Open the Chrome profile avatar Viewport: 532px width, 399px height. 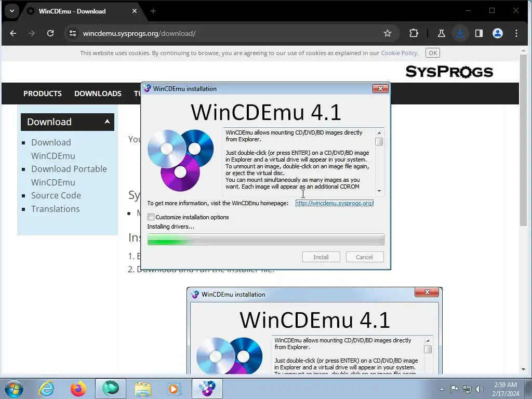pos(497,33)
